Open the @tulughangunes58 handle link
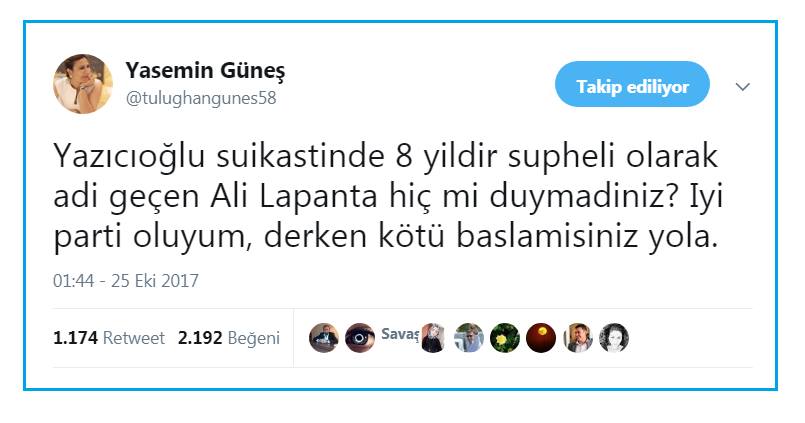The image size is (805, 423). click(201, 98)
